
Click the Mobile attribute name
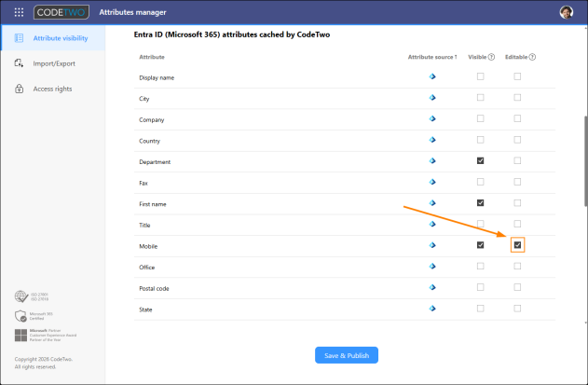pos(148,246)
